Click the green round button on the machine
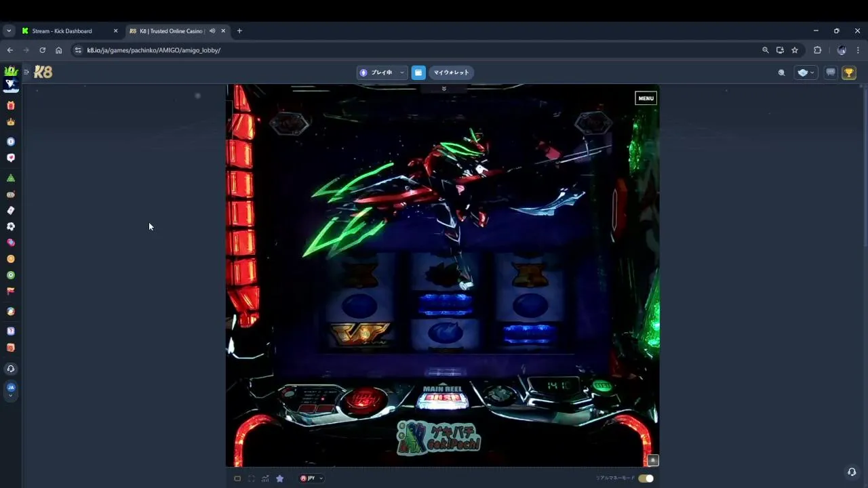The height and width of the screenshot is (488, 868). [601, 386]
